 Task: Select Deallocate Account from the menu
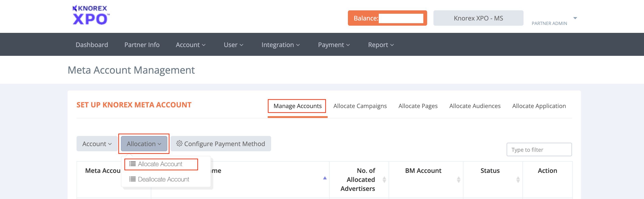click(x=163, y=179)
